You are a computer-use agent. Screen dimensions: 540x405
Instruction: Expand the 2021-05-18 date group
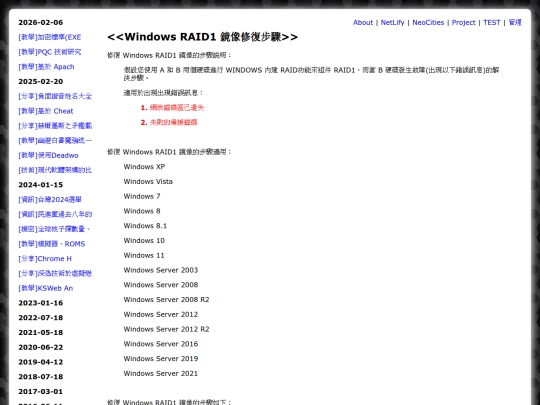click(x=41, y=333)
